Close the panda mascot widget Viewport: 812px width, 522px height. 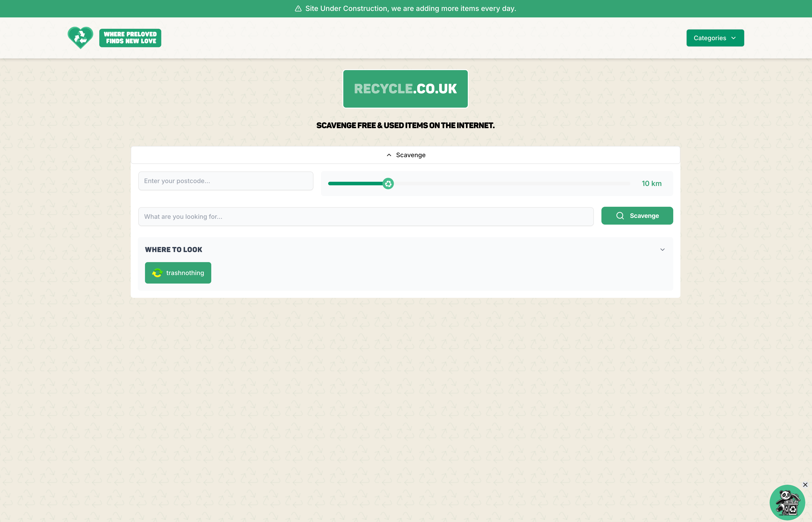[805, 485]
